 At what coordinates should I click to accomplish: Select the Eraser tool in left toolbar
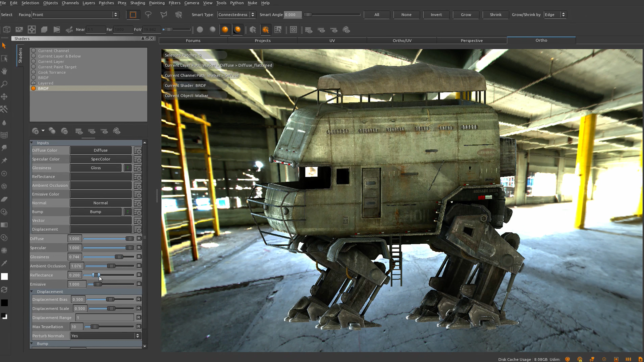pyautogui.click(x=4, y=199)
